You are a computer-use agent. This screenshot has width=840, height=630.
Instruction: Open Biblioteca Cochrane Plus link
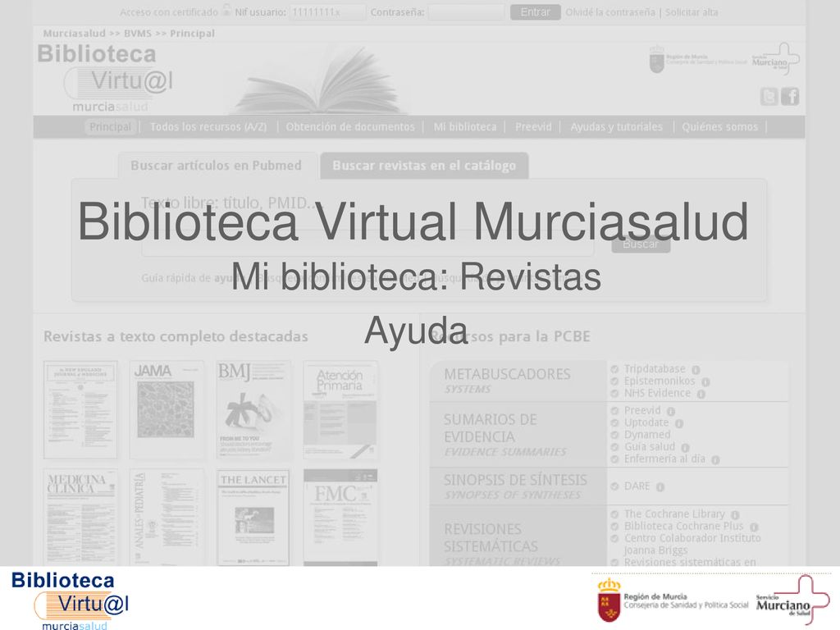pyautogui.click(x=683, y=527)
